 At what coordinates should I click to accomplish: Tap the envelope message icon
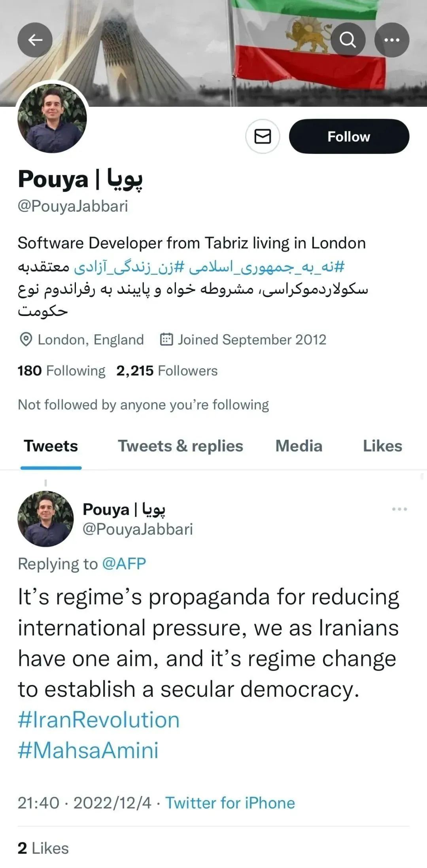pyautogui.click(x=263, y=136)
